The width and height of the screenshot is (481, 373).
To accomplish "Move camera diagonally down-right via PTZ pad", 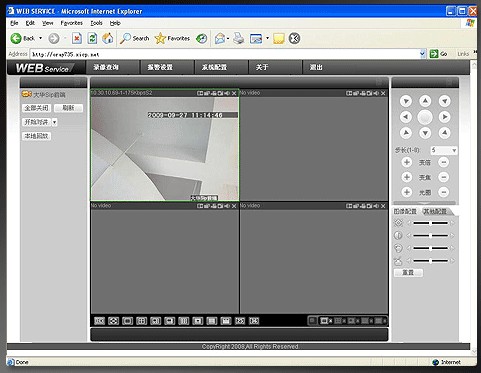I will coord(444,133).
